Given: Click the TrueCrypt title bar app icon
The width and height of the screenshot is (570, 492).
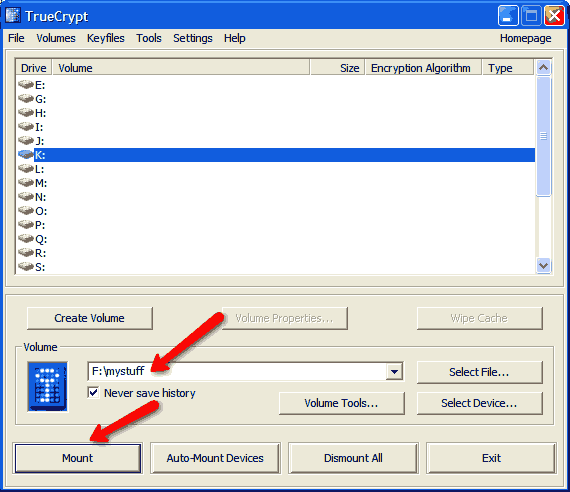Looking at the screenshot, I should (13, 15).
